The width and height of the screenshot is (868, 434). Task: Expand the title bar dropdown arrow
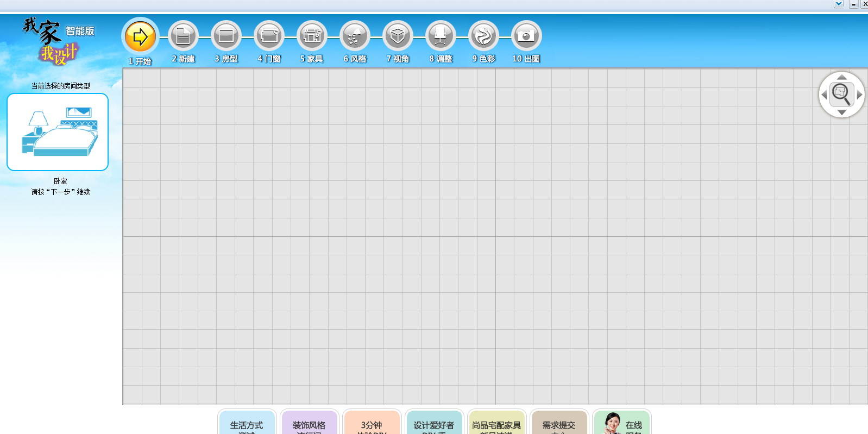(x=839, y=4)
